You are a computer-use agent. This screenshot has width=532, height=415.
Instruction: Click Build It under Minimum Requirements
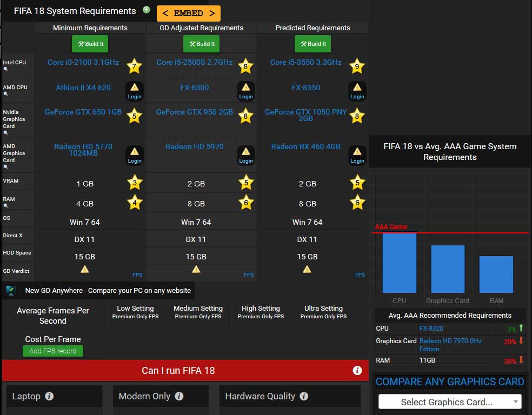coord(90,44)
